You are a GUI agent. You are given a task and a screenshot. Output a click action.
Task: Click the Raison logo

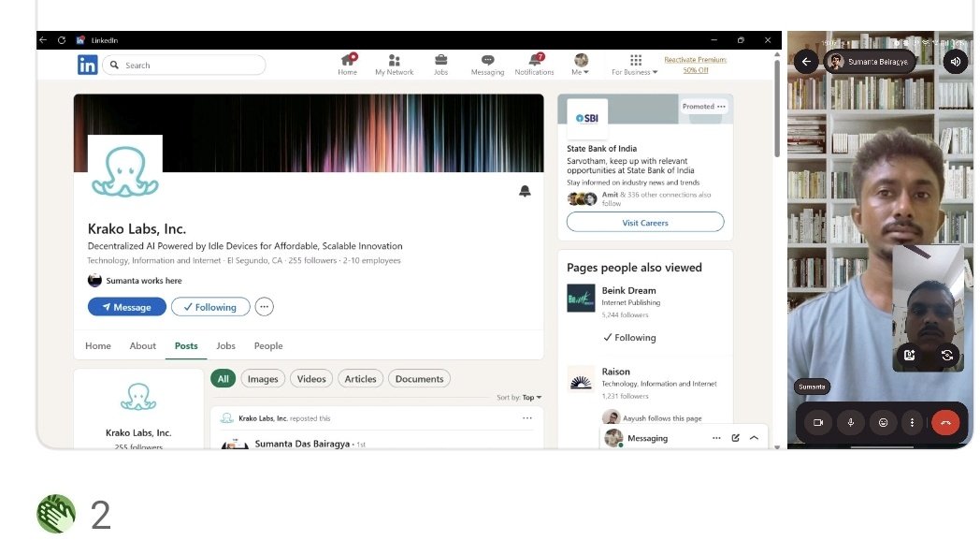point(581,380)
